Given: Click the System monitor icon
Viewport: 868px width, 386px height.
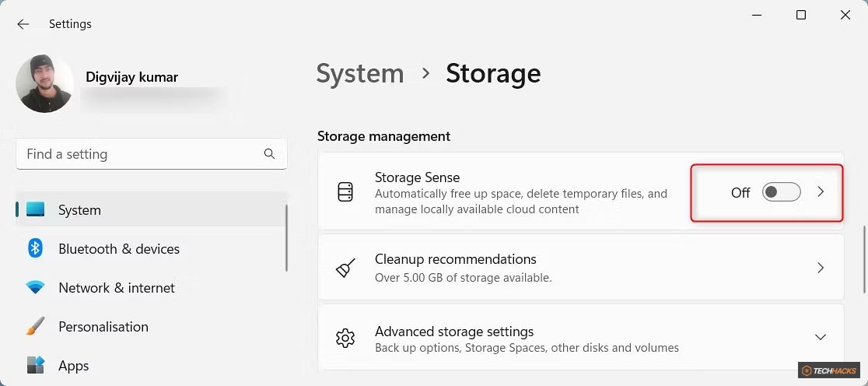Looking at the screenshot, I should [36, 210].
